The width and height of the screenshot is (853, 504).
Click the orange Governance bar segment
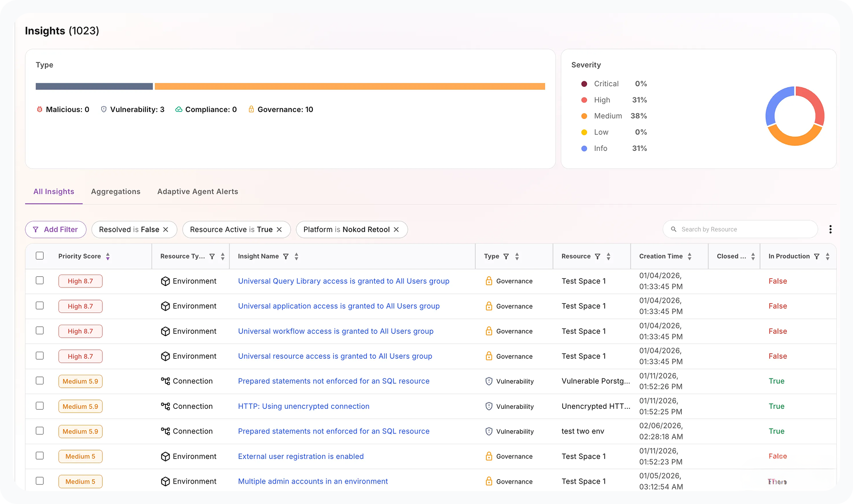350,86
